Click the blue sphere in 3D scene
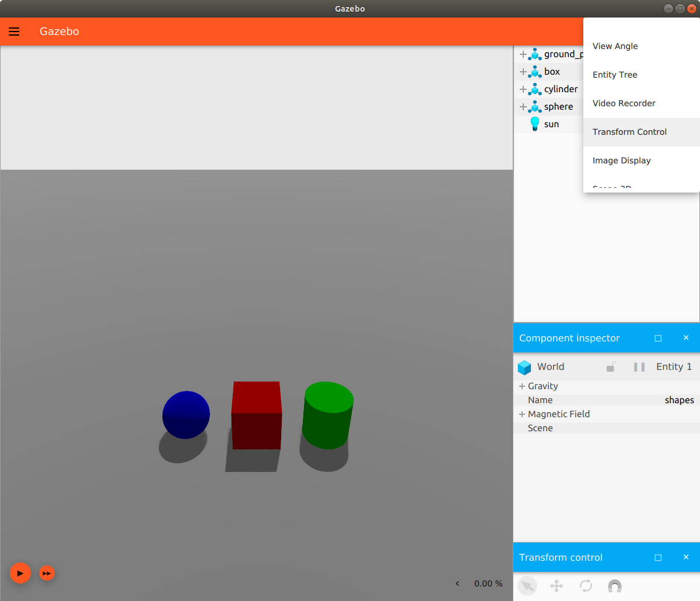Image resolution: width=700 pixels, height=601 pixels. (186, 415)
